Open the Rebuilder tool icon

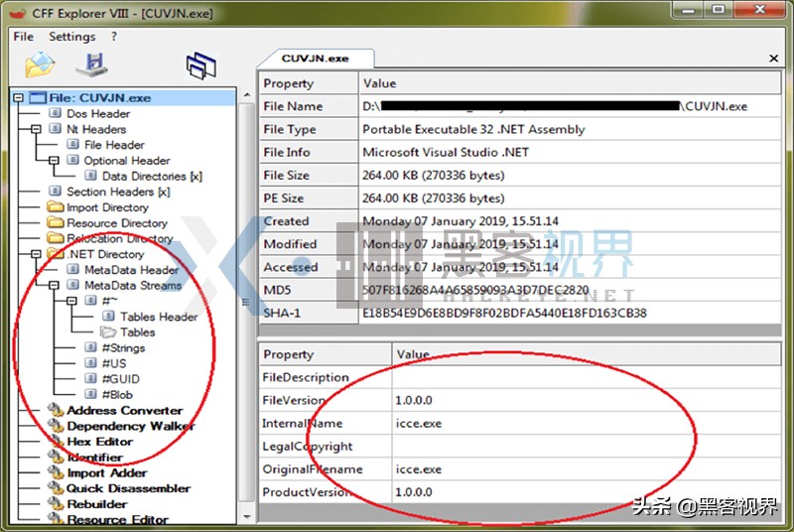[56, 504]
